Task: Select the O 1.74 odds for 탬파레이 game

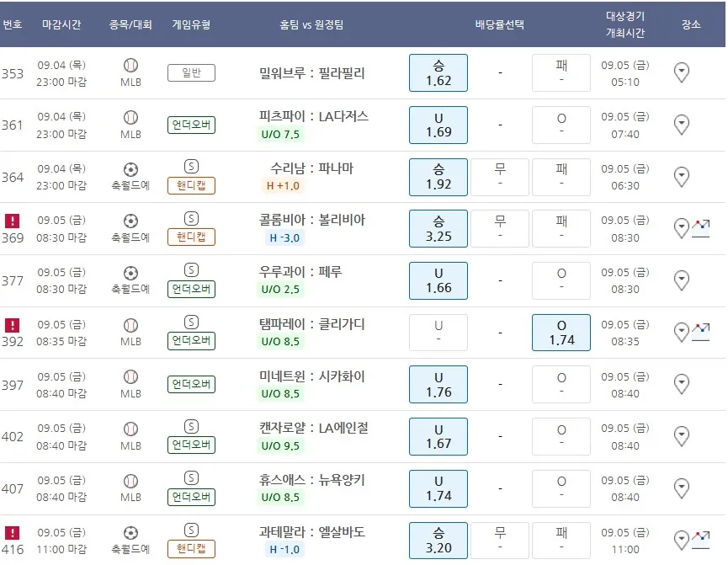Action: click(561, 332)
